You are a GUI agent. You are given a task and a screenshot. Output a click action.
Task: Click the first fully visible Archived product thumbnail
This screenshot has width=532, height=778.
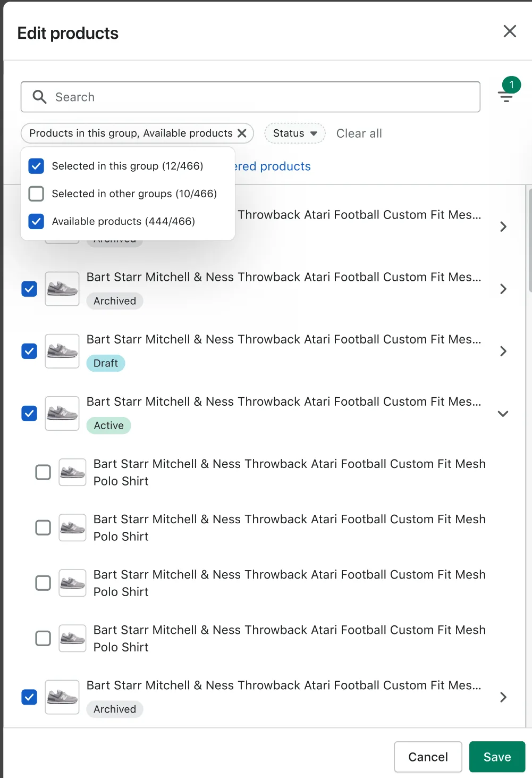coord(62,289)
